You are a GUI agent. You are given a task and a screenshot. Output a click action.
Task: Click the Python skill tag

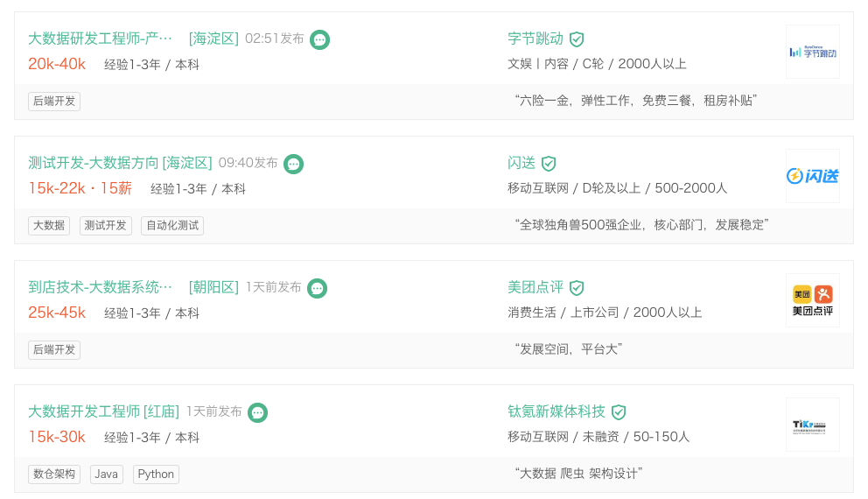(x=156, y=474)
